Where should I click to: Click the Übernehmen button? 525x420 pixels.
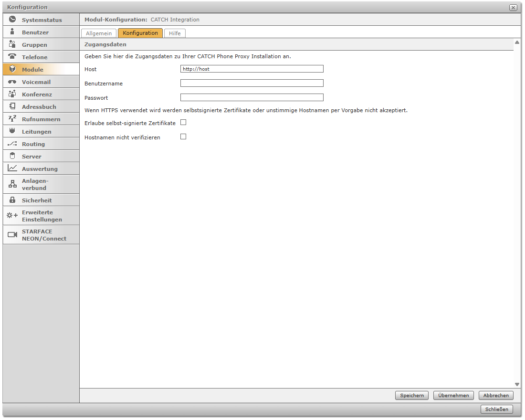(x=453, y=396)
